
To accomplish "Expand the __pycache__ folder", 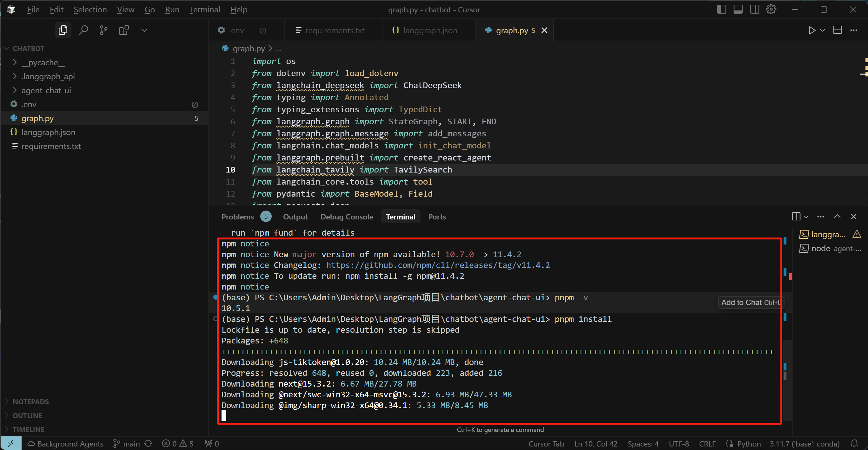I will tap(104, 62).
